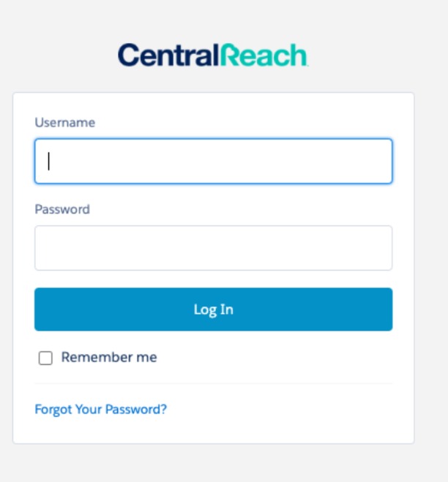
Task: Click the Username field label
Action: (x=64, y=123)
